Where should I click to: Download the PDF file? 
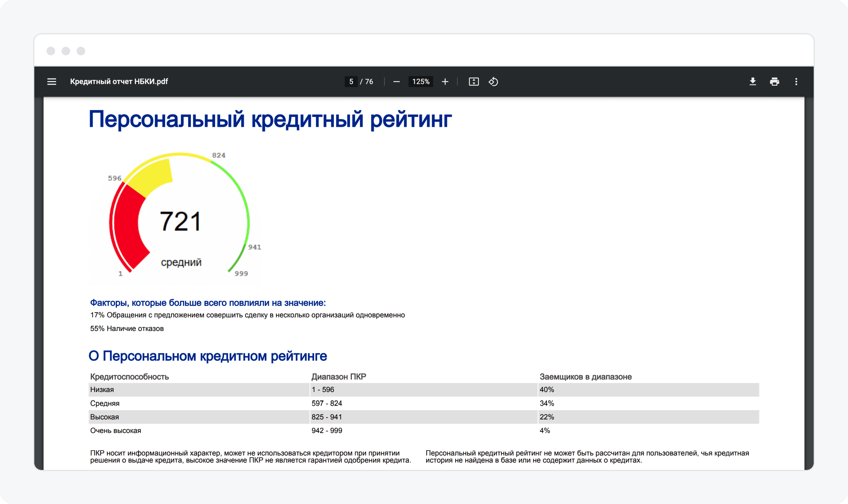(x=753, y=82)
